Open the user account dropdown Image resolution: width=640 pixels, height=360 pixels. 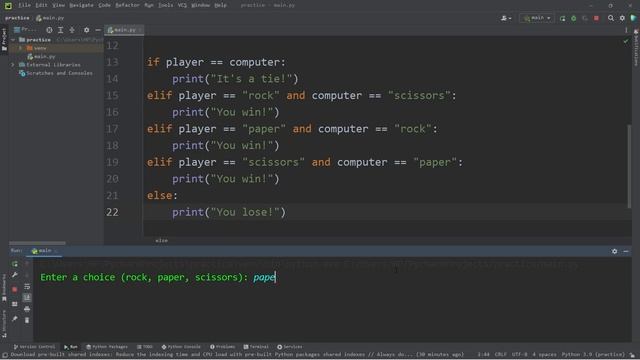pyautogui.click(x=506, y=18)
